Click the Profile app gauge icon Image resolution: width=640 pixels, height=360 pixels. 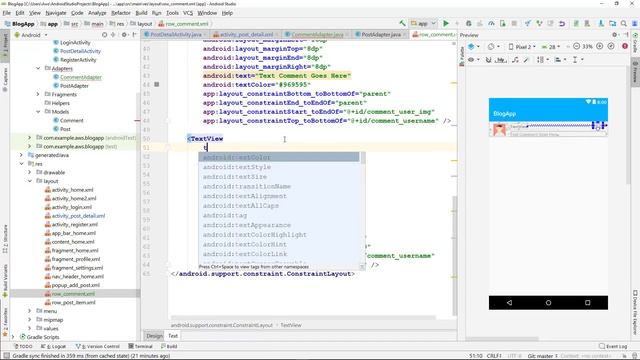pos(491,24)
